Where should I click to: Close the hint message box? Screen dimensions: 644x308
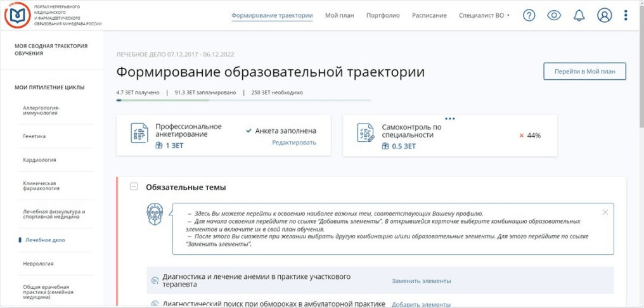coord(605,212)
